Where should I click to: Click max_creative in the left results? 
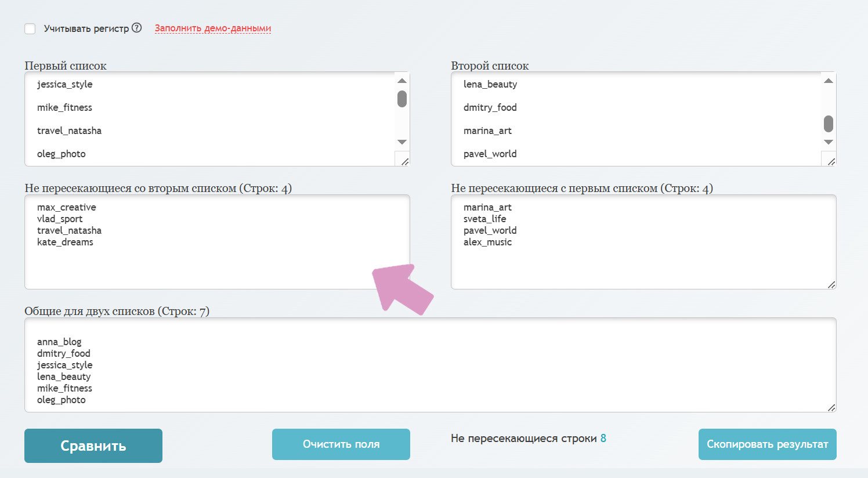(x=67, y=207)
